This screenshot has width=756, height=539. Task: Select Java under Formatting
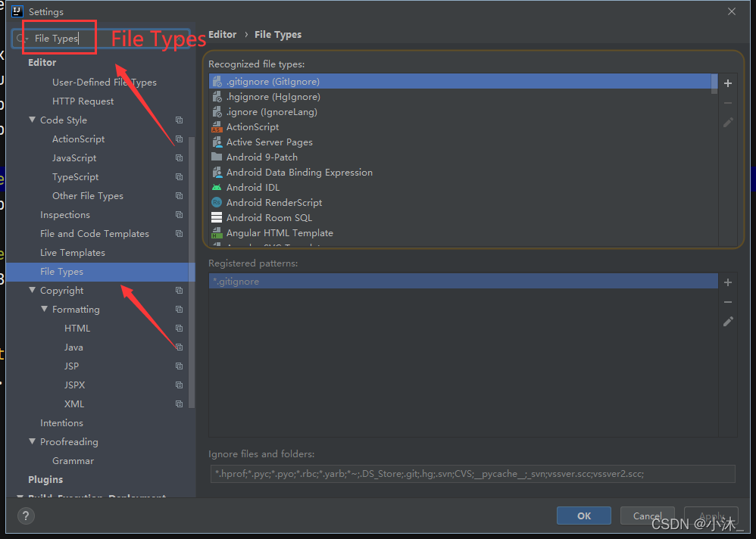[x=73, y=347]
